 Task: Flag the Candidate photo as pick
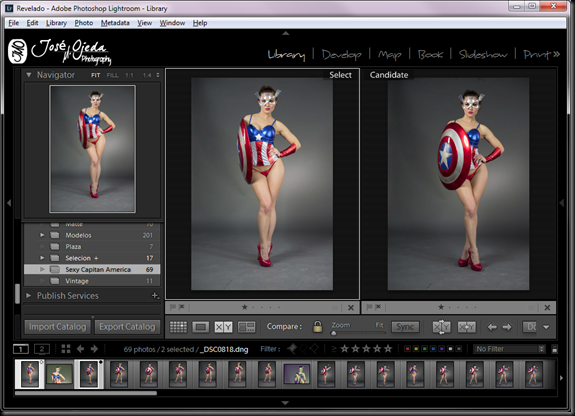(x=369, y=307)
